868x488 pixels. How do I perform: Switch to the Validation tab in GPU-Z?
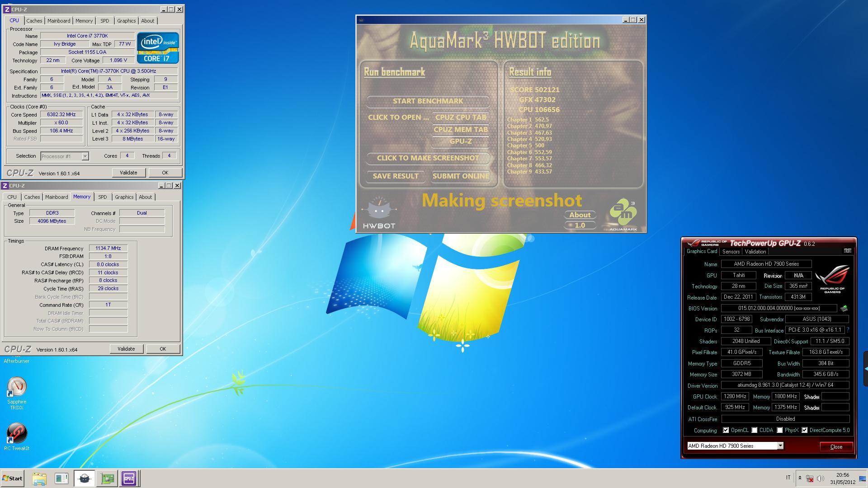click(x=755, y=252)
